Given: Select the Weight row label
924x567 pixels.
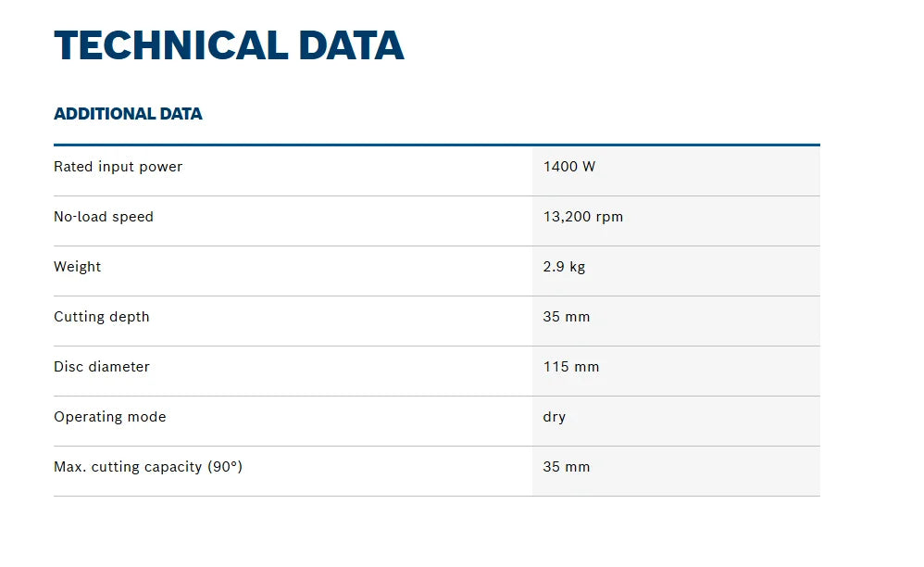Looking at the screenshot, I should coord(77,267).
